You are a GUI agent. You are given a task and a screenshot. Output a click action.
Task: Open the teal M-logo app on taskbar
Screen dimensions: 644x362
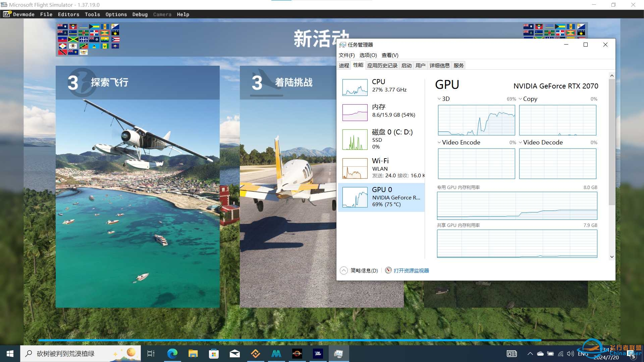[x=276, y=354]
